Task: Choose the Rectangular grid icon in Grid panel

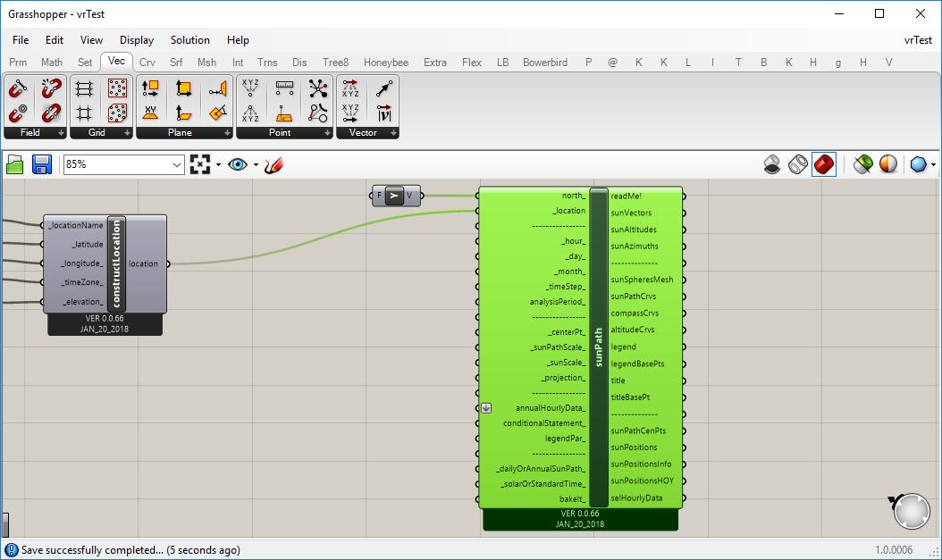Action: coord(84,88)
